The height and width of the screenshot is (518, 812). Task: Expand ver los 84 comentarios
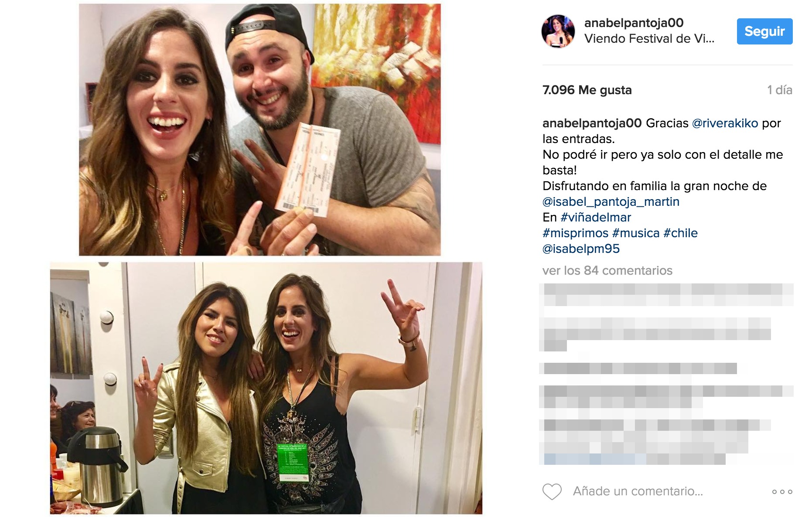[x=607, y=271]
